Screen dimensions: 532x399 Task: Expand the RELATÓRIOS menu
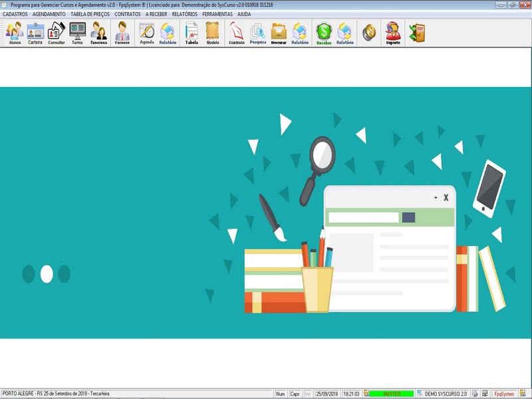(x=184, y=14)
